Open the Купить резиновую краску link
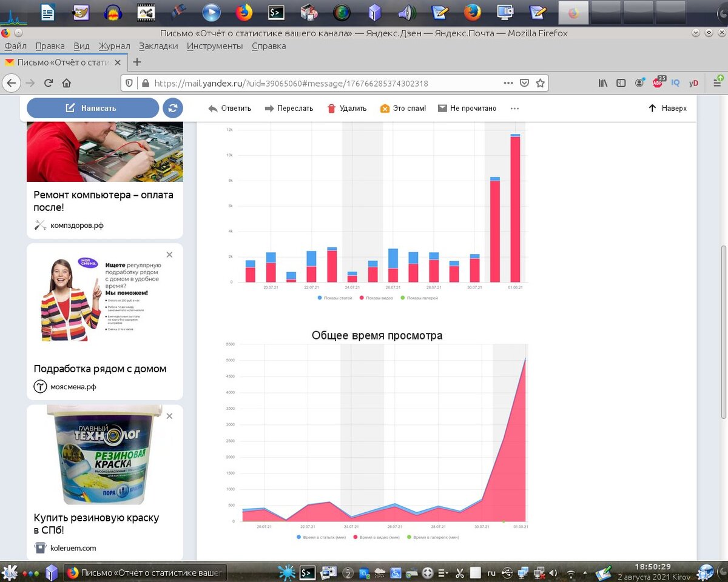The width and height of the screenshot is (728, 582). point(96,524)
